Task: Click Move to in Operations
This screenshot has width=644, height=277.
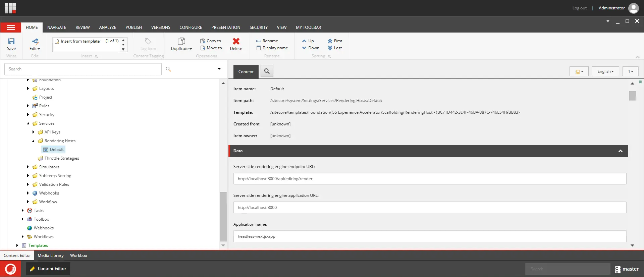Action: [211, 48]
